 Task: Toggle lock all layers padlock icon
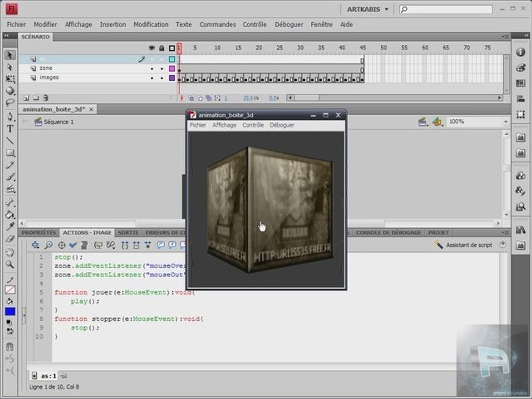click(162, 48)
